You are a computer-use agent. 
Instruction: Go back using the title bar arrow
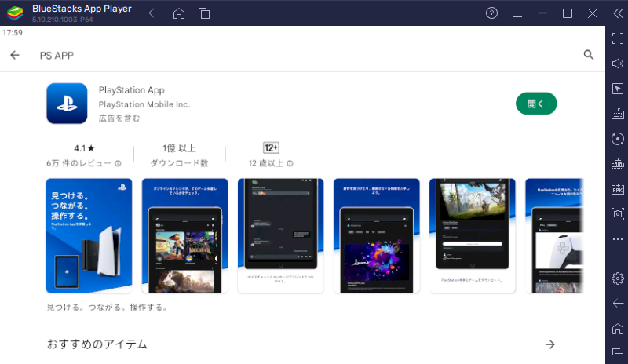[x=154, y=13]
